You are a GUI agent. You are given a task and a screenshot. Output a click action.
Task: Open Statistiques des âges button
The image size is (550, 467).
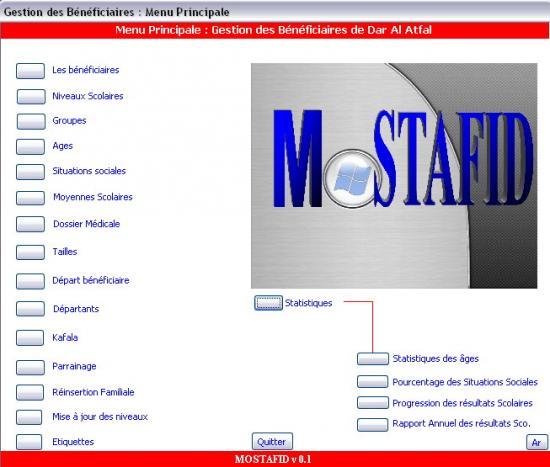[x=373, y=359]
